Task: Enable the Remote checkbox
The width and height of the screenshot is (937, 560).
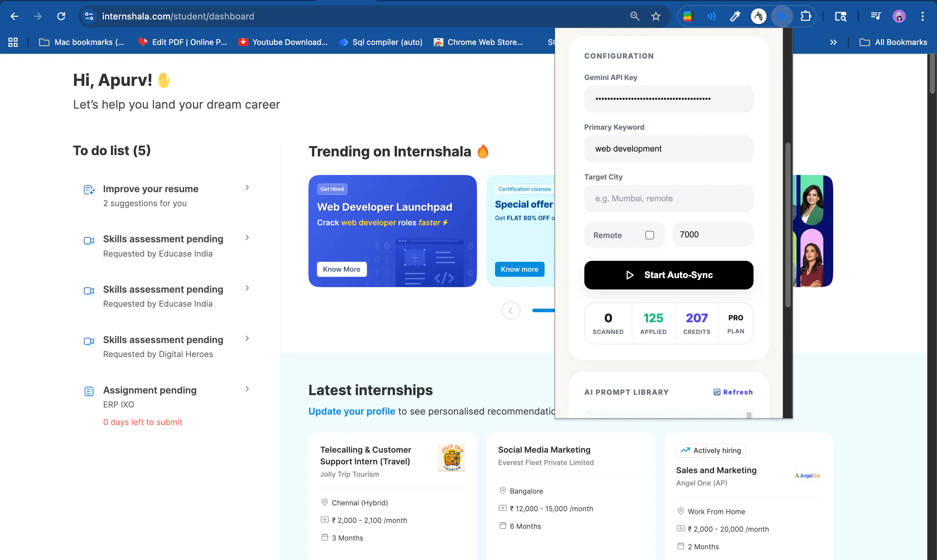Action: coord(649,235)
